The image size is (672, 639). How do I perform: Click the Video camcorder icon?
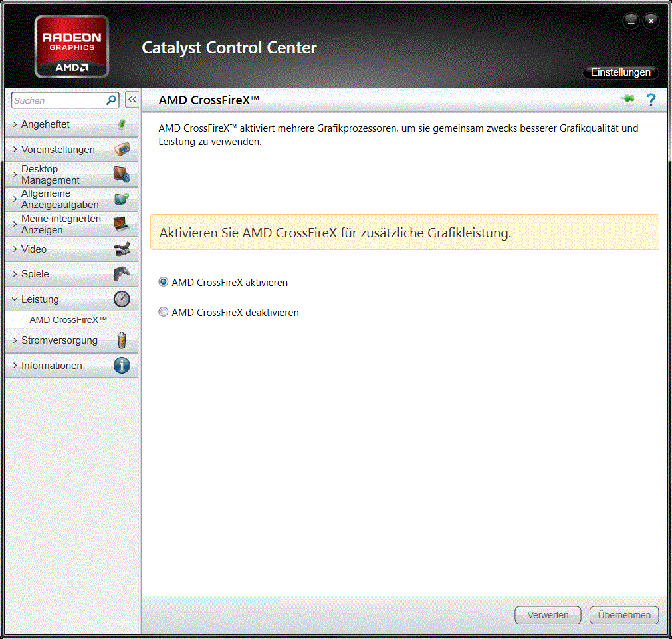click(x=122, y=249)
